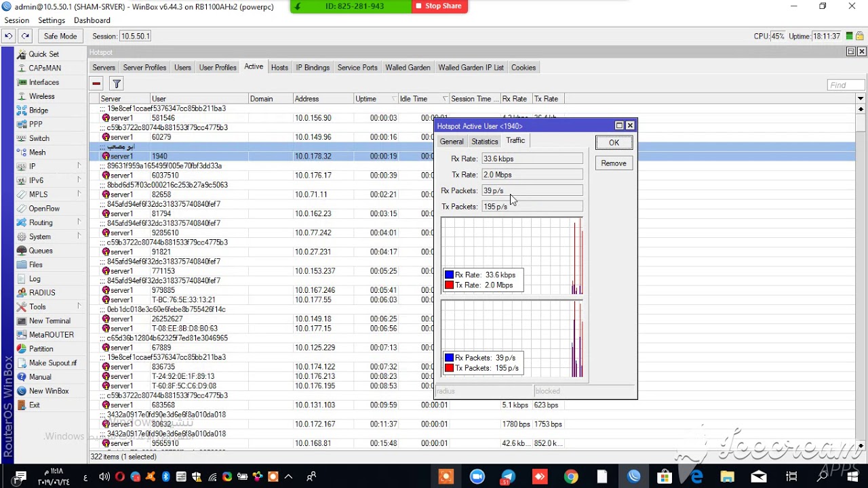The image size is (868, 488).
Task: Create a Make Supout.rif file
Action: [53, 363]
